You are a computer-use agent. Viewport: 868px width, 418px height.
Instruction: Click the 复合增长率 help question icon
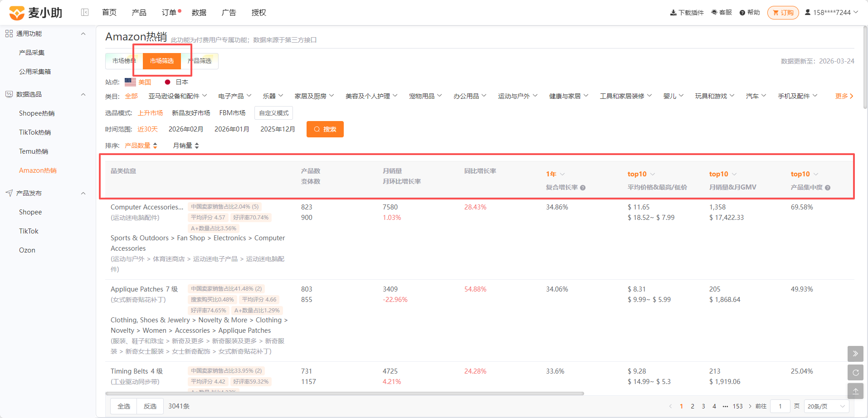(x=583, y=188)
